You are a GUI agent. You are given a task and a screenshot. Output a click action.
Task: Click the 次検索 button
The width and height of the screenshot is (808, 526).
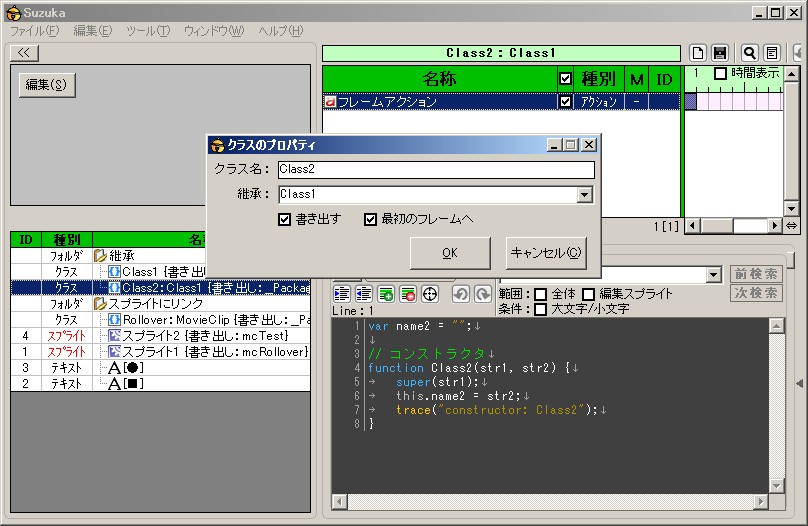click(x=756, y=293)
